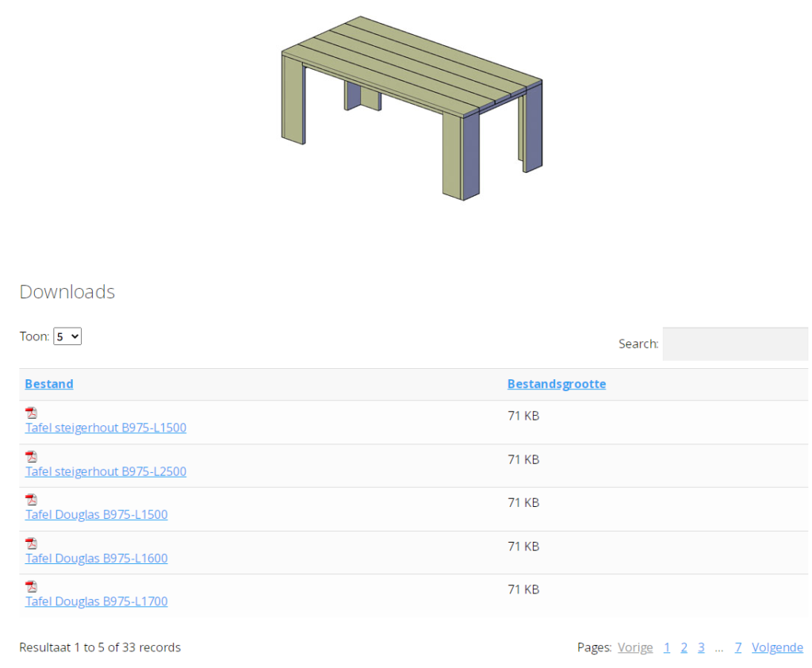Click inside the Search input field

pos(734,344)
